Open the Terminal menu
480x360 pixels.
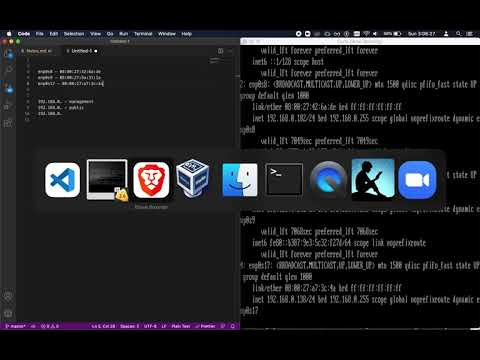coord(143,34)
